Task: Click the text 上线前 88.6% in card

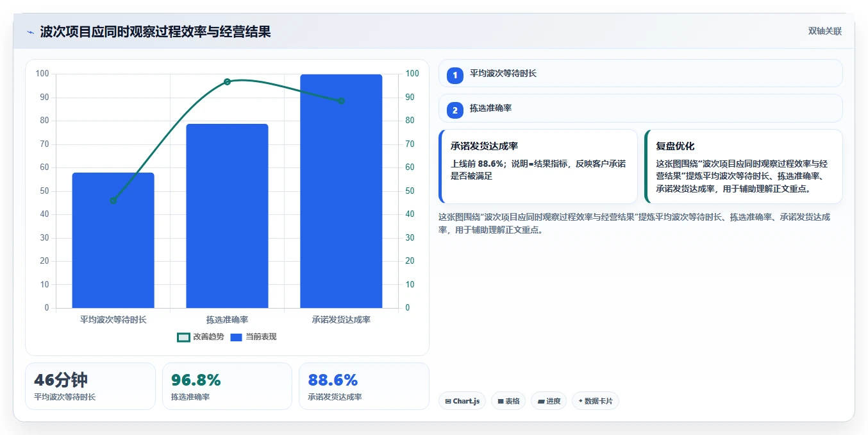Action: click(477, 164)
